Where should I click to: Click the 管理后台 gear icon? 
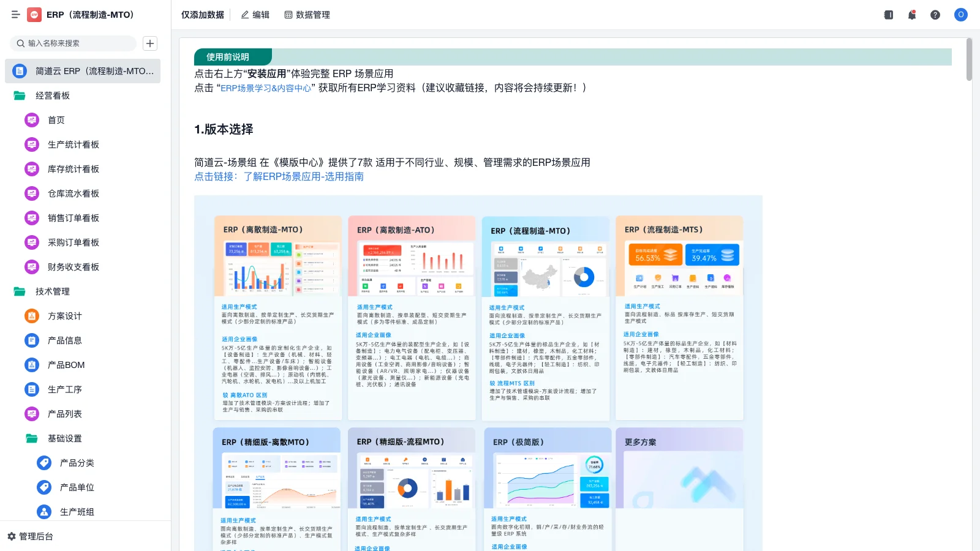click(x=12, y=536)
